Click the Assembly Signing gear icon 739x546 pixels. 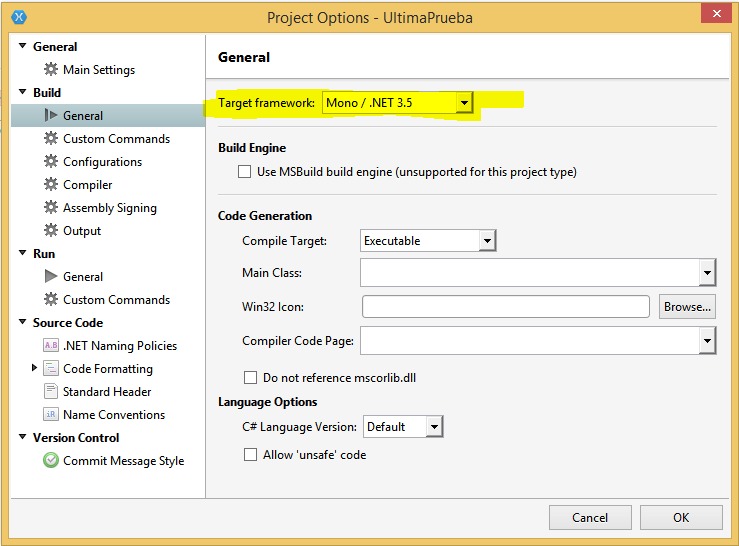(51, 208)
